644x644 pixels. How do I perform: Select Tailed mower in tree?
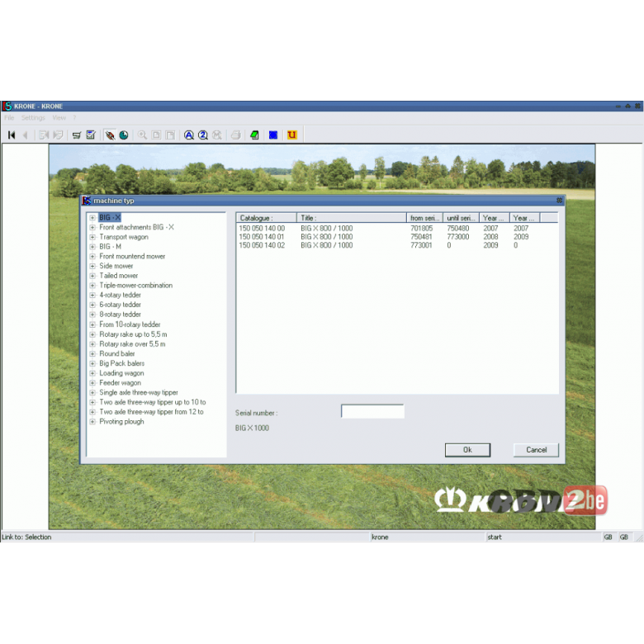click(119, 276)
